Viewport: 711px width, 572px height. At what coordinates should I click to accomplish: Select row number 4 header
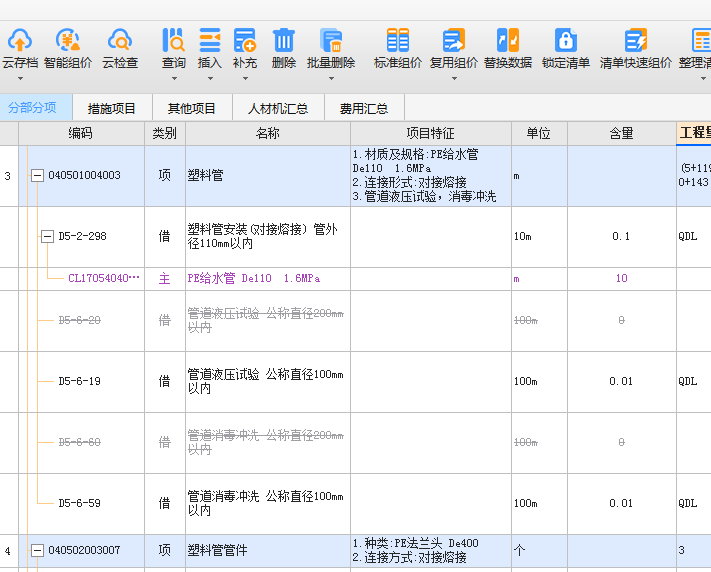pos(9,551)
